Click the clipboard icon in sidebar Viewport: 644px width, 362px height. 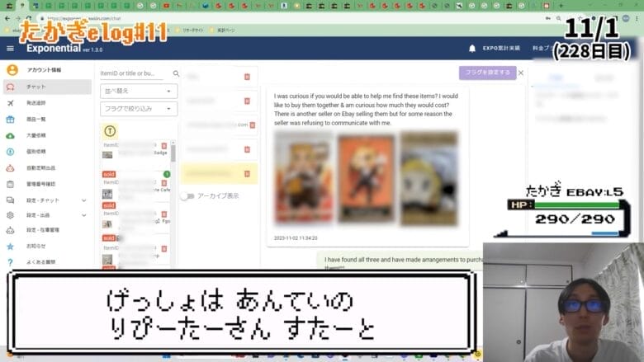pos(11,184)
